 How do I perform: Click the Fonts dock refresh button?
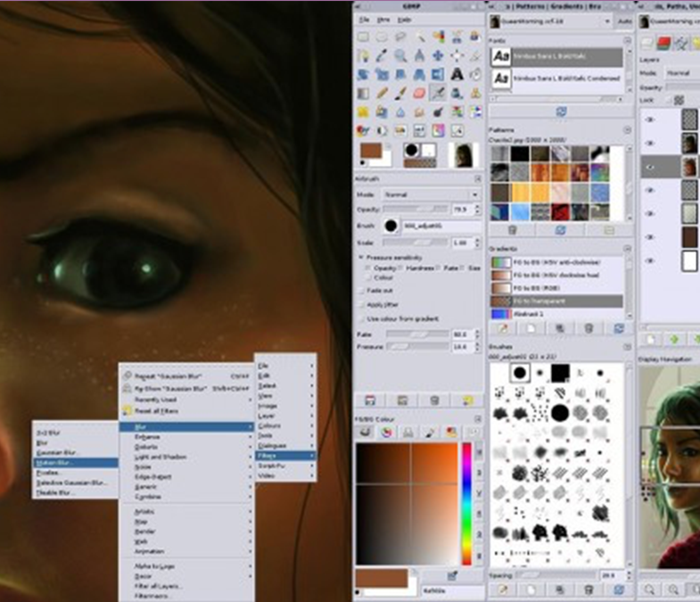[x=561, y=111]
